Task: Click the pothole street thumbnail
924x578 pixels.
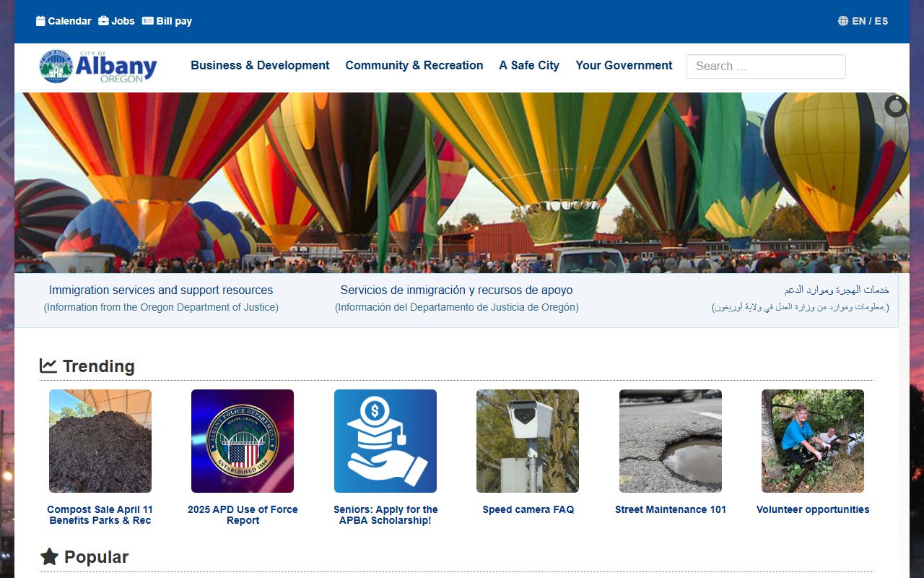Action: click(x=671, y=441)
